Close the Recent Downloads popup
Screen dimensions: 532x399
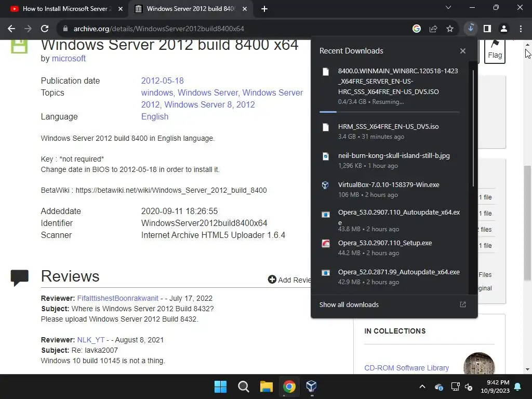click(463, 51)
